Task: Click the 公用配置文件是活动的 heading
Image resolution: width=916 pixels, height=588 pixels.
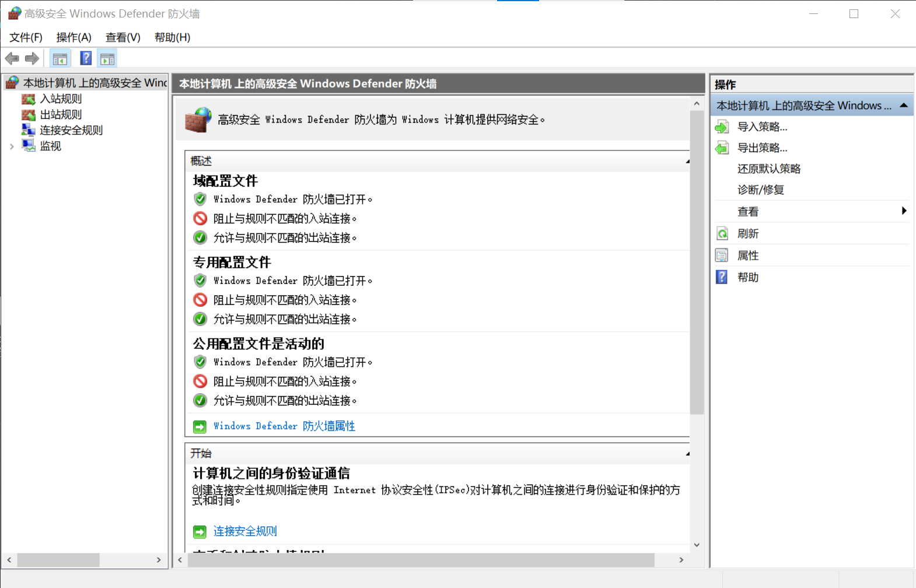Action: click(258, 344)
